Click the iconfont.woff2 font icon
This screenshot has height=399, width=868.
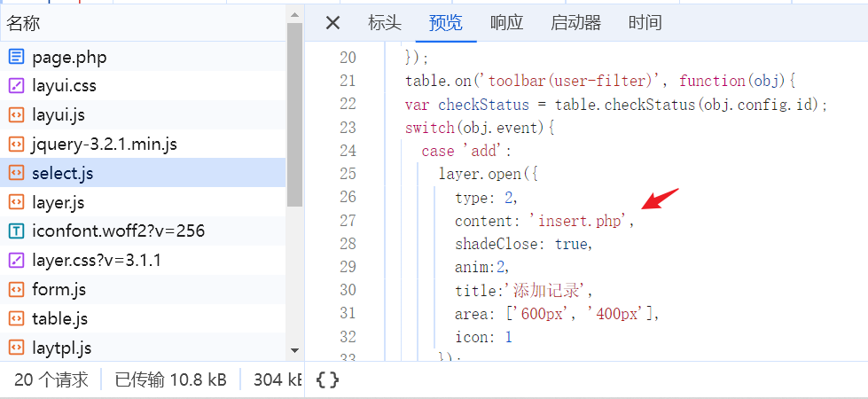coord(16,231)
